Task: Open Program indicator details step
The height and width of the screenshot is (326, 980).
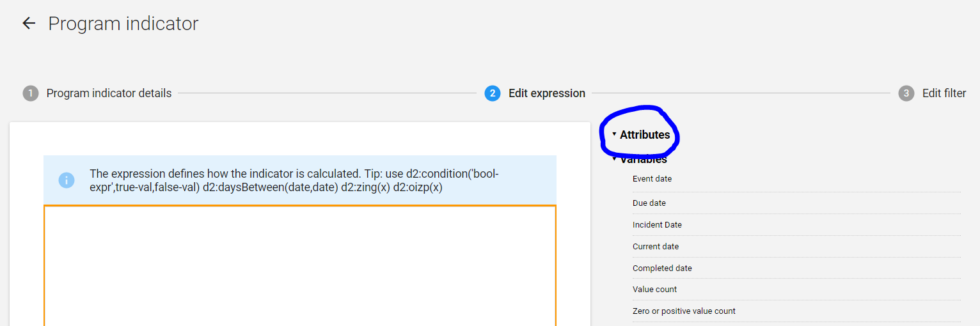Action: (109, 93)
